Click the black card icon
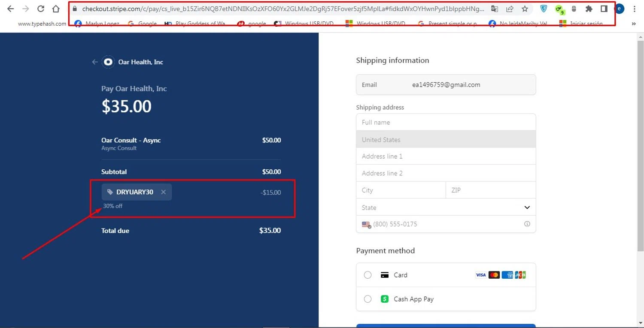The height and width of the screenshot is (328, 644). pos(385,275)
